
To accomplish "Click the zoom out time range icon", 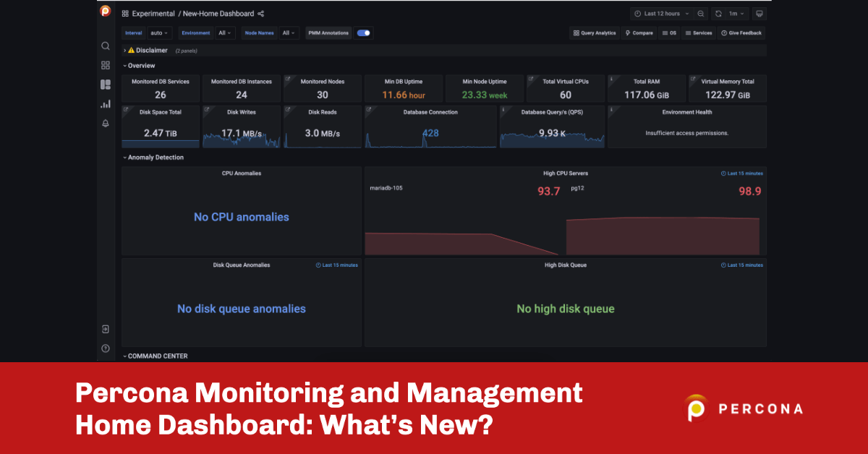I will (701, 14).
